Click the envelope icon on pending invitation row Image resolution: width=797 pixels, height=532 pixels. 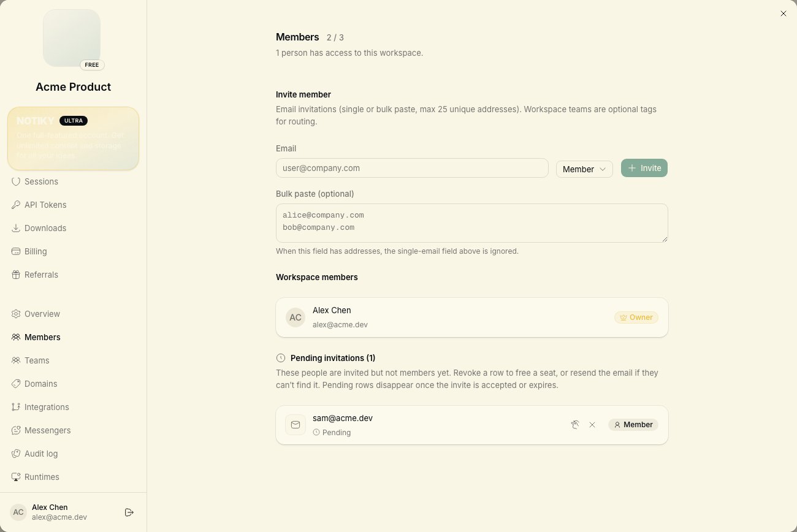pyautogui.click(x=296, y=425)
